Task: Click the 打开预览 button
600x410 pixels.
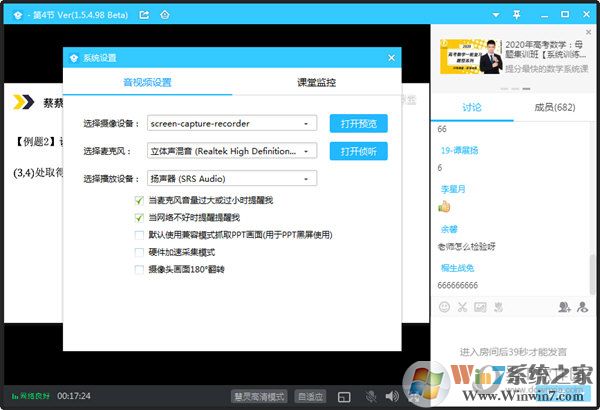Action: (x=359, y=123)
